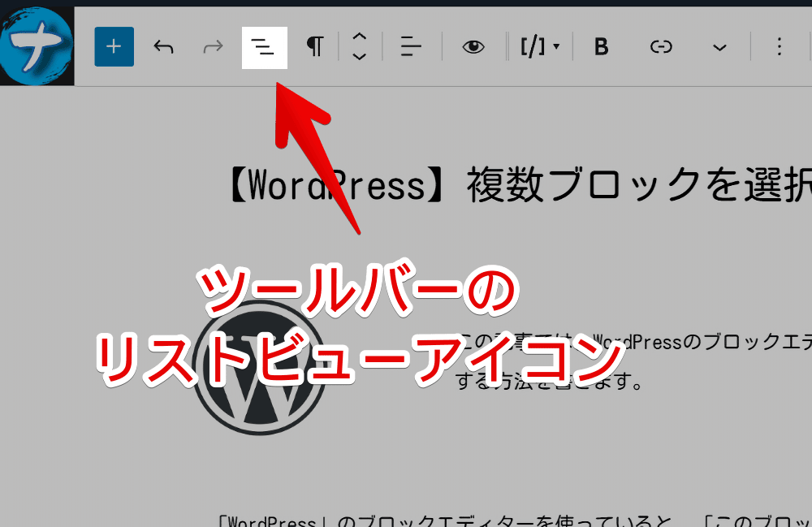Expand the chevron for more formatting tools
Image resolution: width=812 pixels, height=527 pixels.
coord(719,49)
